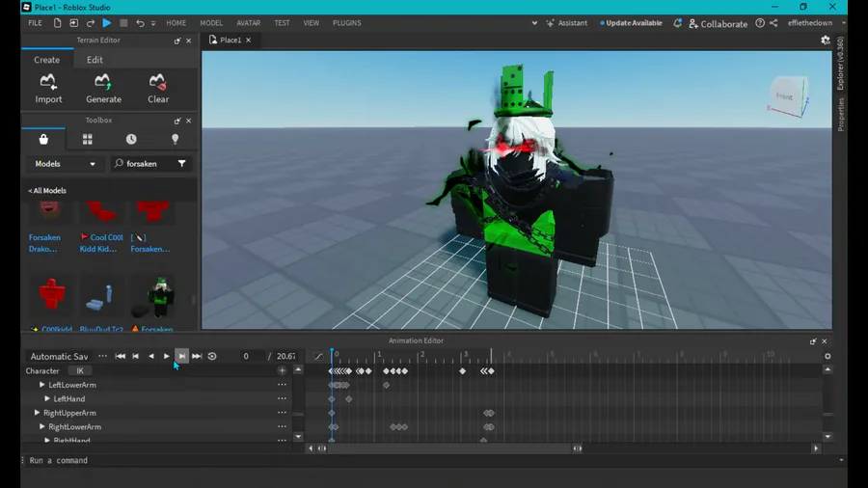Click the Cool C00l Kidd Kid model link

pos(102,243)
